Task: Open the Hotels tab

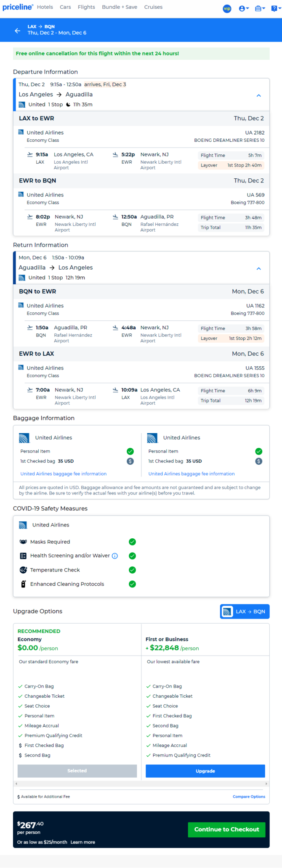Action: click(45, 7)
